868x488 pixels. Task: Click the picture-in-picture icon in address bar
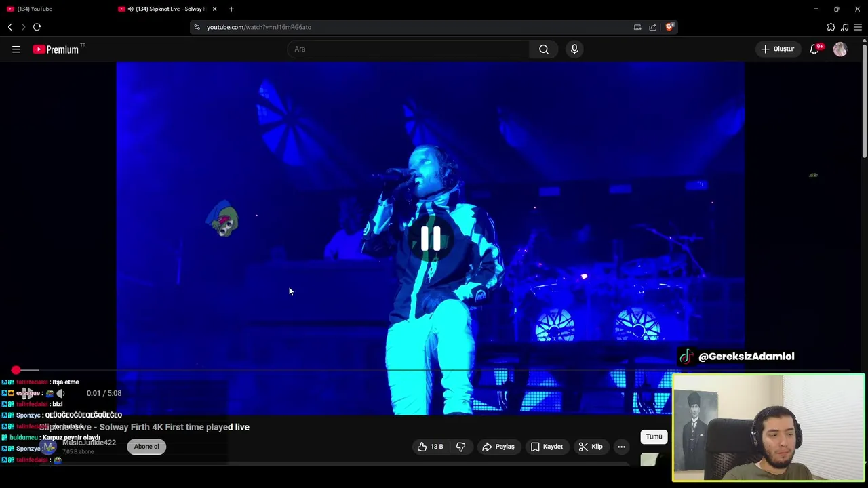click(637, 27)
